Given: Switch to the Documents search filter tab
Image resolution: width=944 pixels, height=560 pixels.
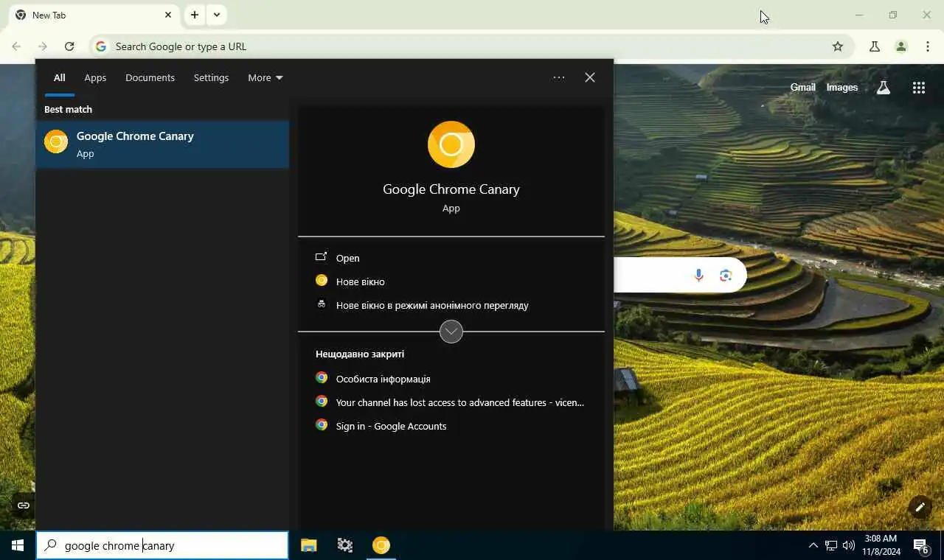Looking at the screenshot, I should point(150,78).
